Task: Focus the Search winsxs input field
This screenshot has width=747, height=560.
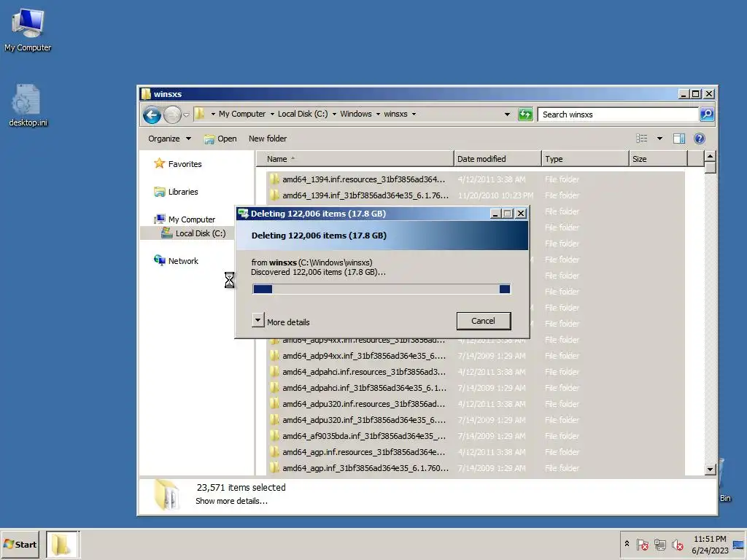Action: (618, 114)
